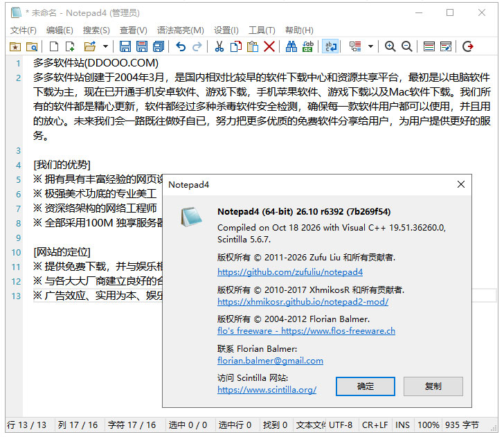Open the 编辑(E) menu
This screenshot has width=504, height=437.
tap(60, 30)
